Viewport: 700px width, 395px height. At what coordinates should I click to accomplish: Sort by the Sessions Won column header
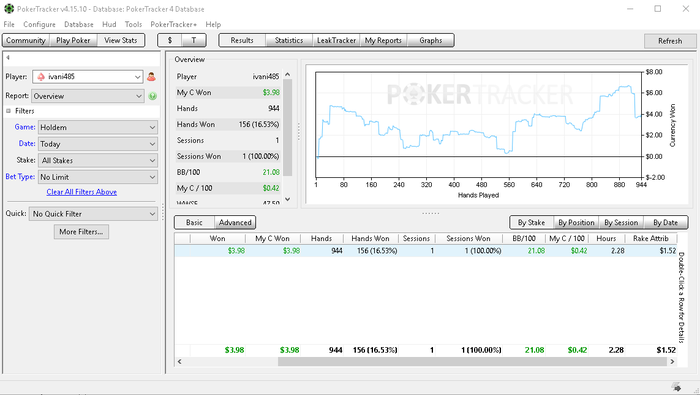(x=468, y=238)
